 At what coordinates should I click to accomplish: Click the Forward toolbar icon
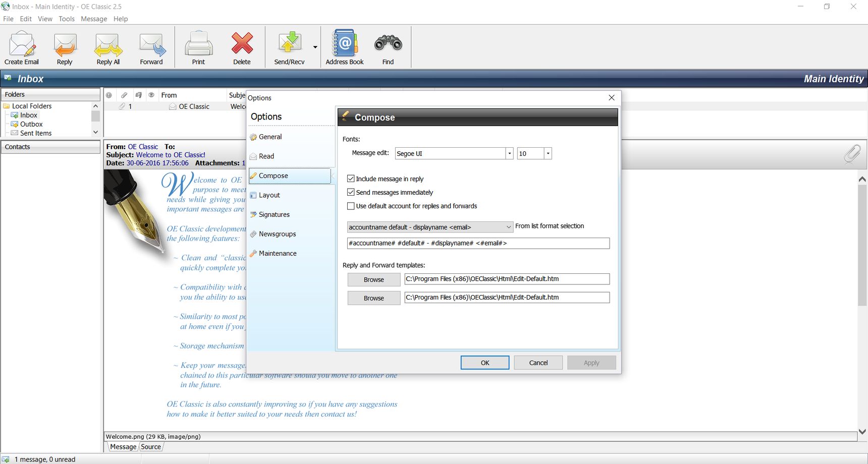[x=151, y=48]
